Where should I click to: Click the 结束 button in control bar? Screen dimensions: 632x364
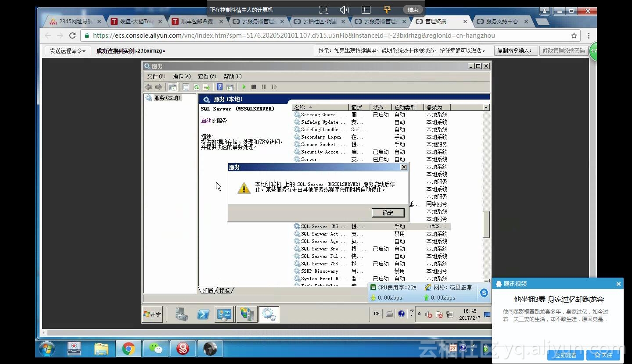click(413, 10)
